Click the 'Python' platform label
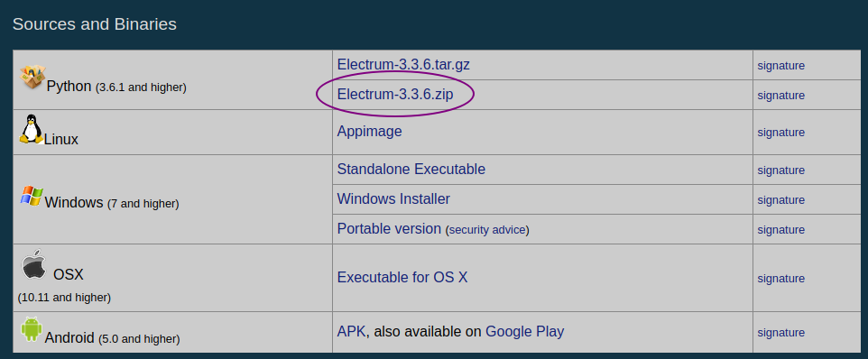Image resolution: width=868 pixels, height=359 pixels. (x=69, y=87)
